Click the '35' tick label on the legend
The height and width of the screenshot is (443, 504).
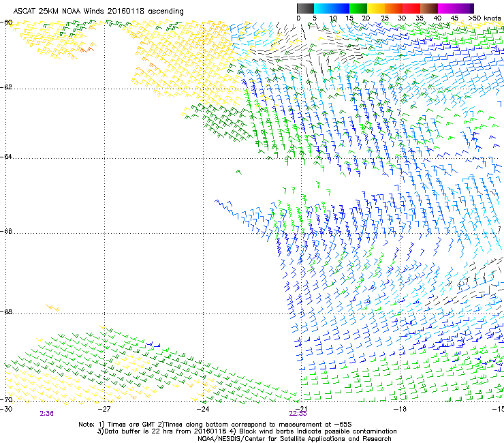[x=420, y=18]
